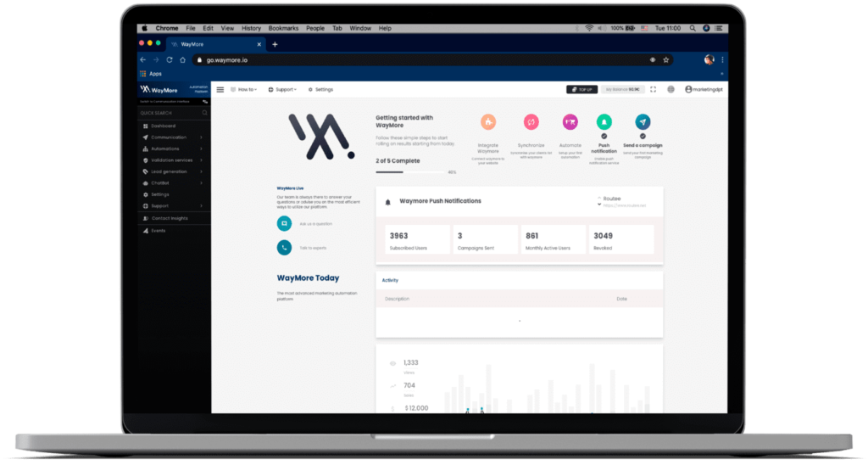This screenshot has width=868, height=465.
Task: Open the People menu
Action: [x=315, y=28]
